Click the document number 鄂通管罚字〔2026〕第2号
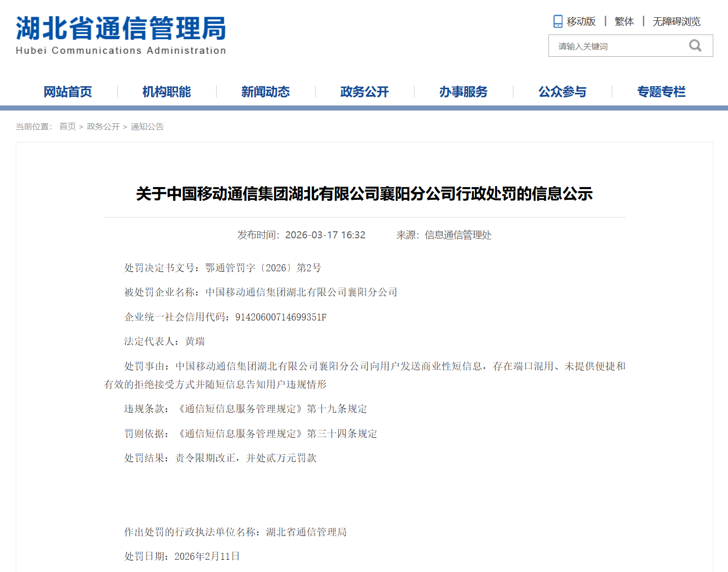 point(263,268)
